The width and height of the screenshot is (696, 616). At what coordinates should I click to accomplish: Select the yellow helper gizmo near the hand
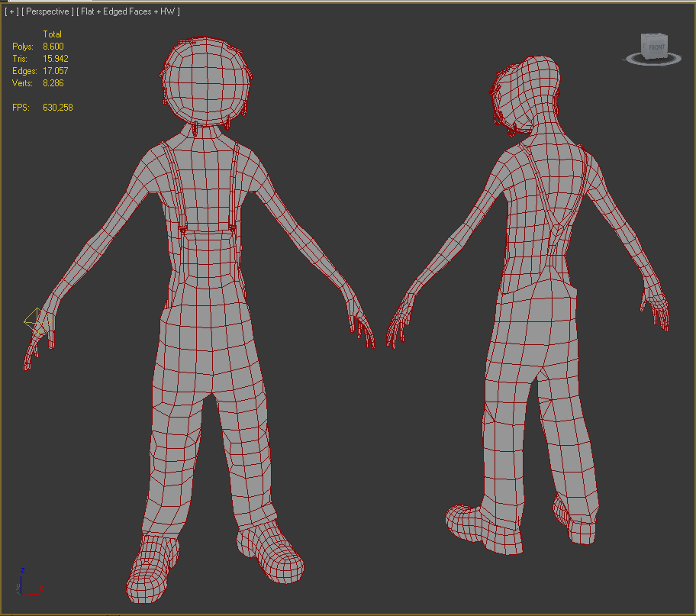[x=38, y=321]
